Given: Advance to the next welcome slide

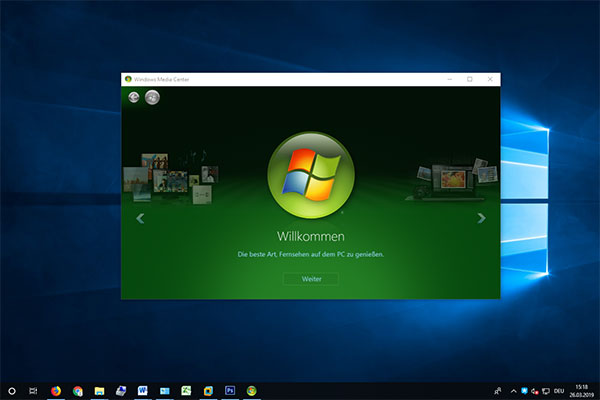Looking at the screenshot, I should 481,218.
